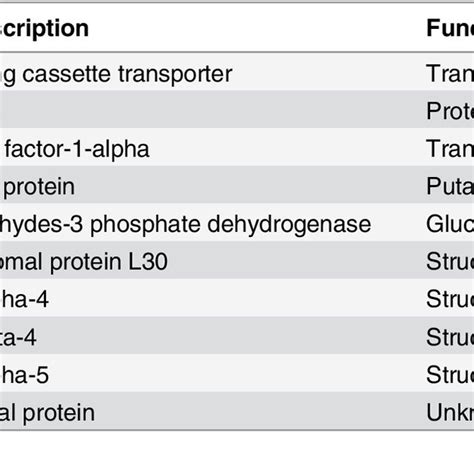Click the 'ta-4' description cell
474x474 pixels.
[18, 337]
